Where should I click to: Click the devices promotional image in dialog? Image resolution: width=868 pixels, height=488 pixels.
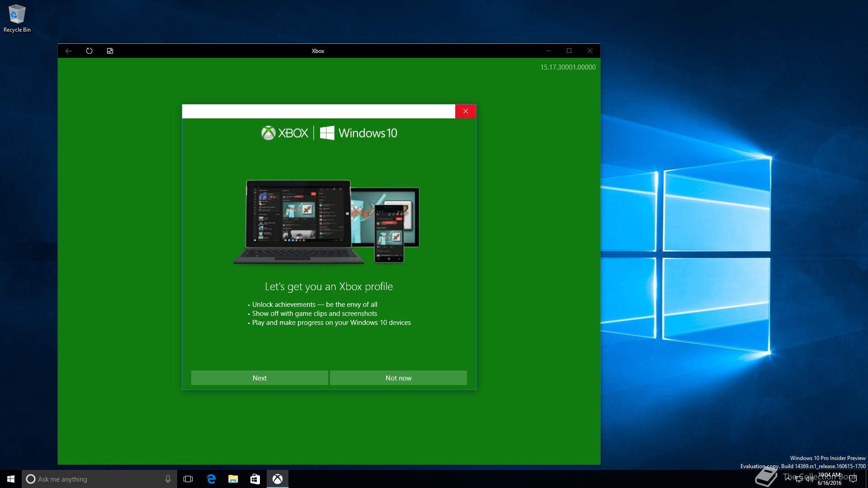pyautogui.click(x=326, y=222)
